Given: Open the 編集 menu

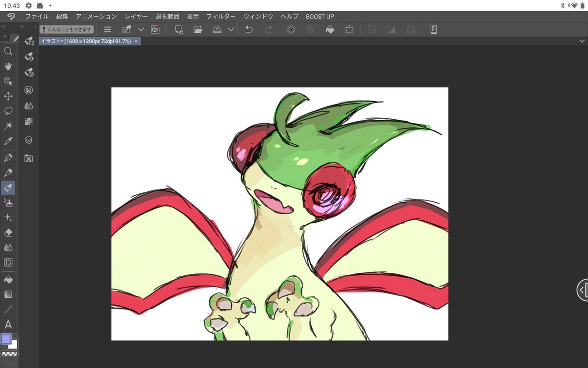Looking at the screenshot, I should [62, 16].
